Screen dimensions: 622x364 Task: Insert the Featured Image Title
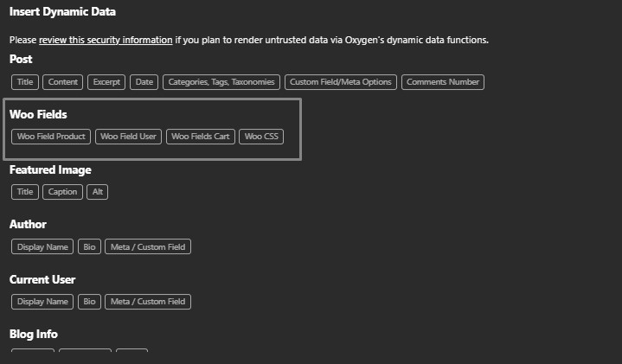(x=25, y=192)
